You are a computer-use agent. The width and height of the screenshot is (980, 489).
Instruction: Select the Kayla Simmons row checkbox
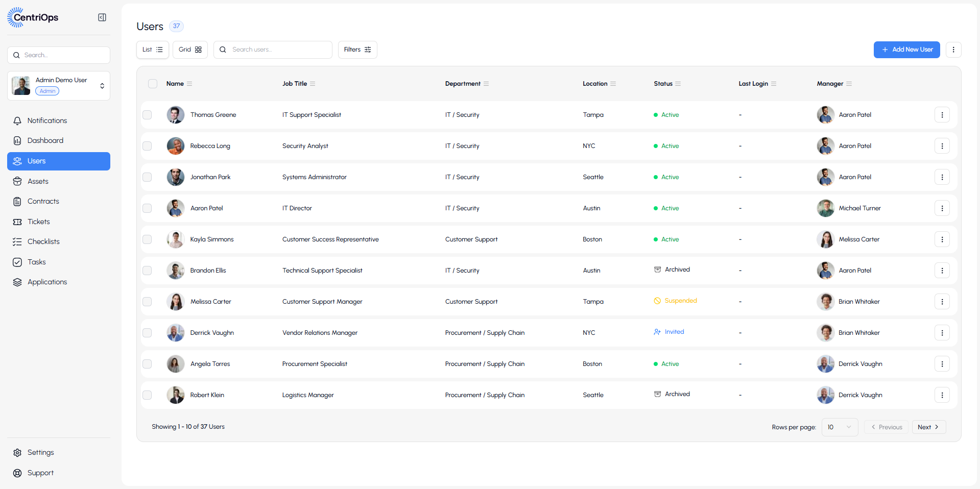click(x=147, y=239)
